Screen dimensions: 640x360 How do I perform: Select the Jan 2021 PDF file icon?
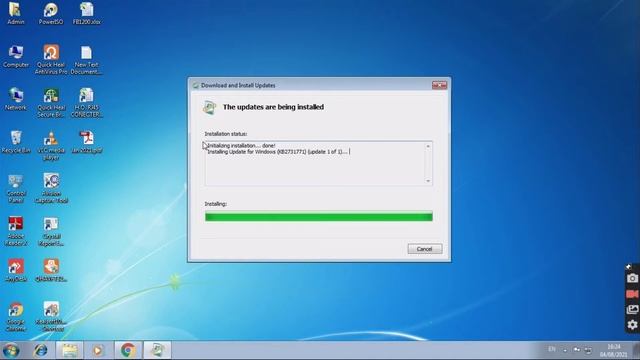tap(86, 142)
